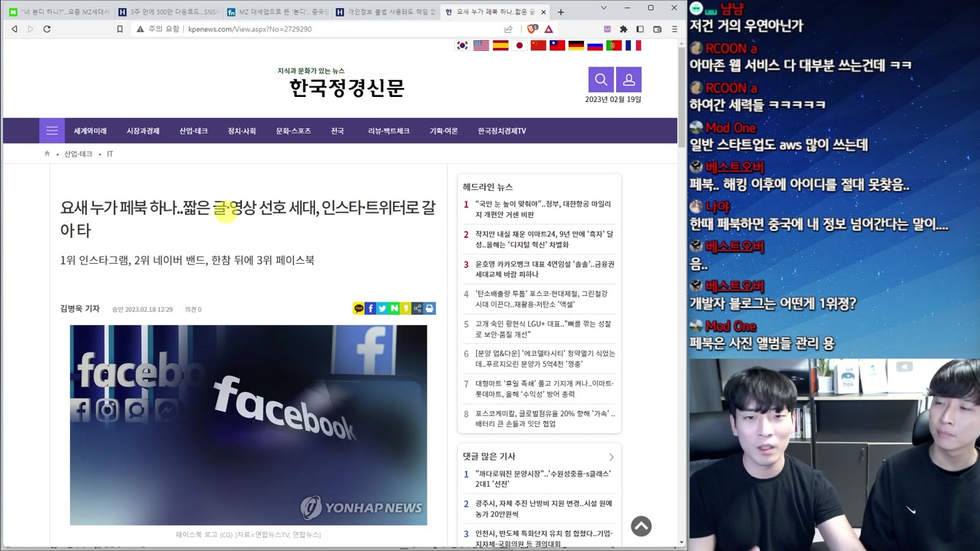Print the article with printer icon

(x=429, y=309)
